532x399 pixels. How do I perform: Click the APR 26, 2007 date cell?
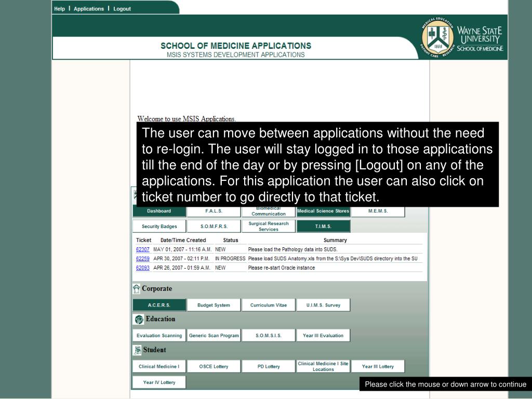[x=181, y=268]
